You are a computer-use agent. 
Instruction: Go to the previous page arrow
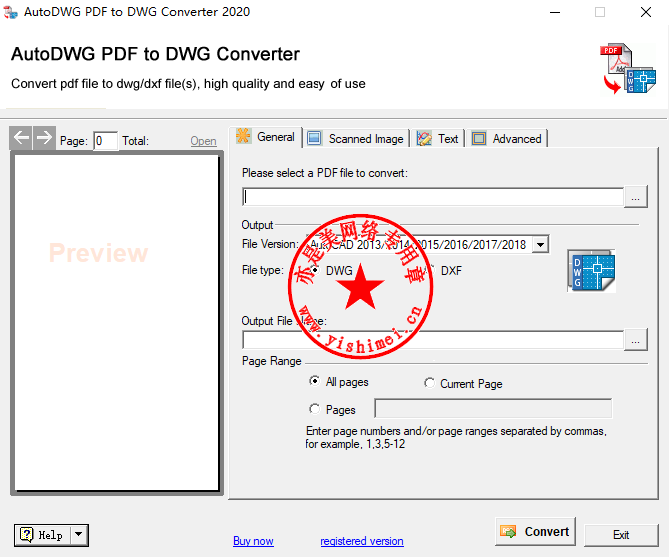tap(21, 137)
